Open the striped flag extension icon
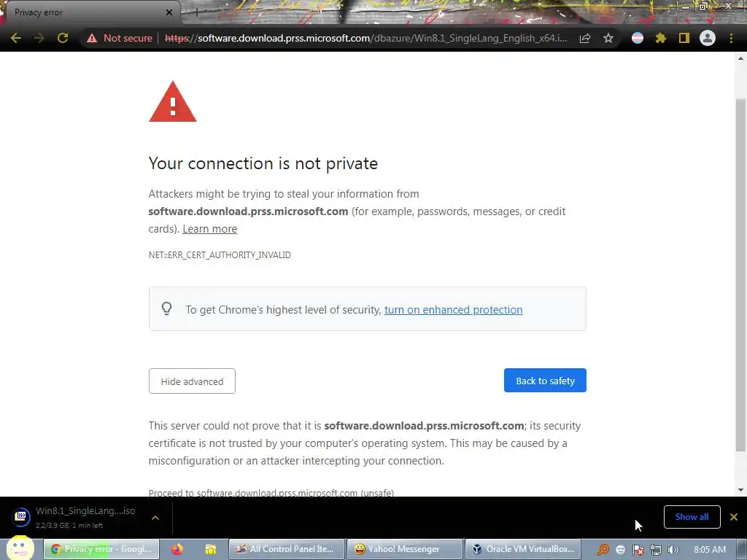Viewport: 747px width, 560px height. [638, 38]
